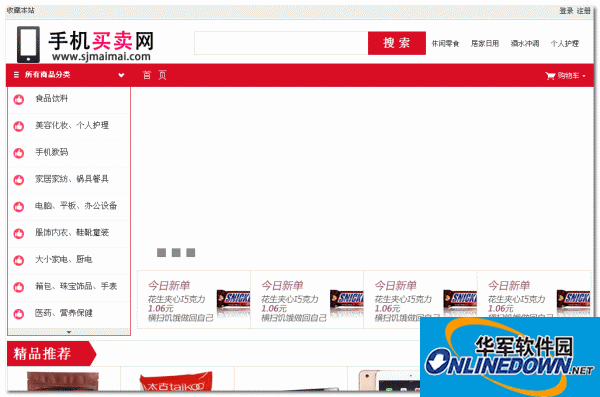Click the thumbs-up icon beside 箱包、珠宝饰品、手表

coord(19,287)
